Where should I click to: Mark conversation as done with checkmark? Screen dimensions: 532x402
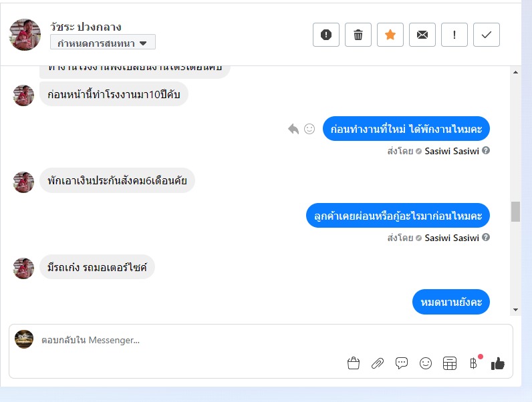(487, 35)
